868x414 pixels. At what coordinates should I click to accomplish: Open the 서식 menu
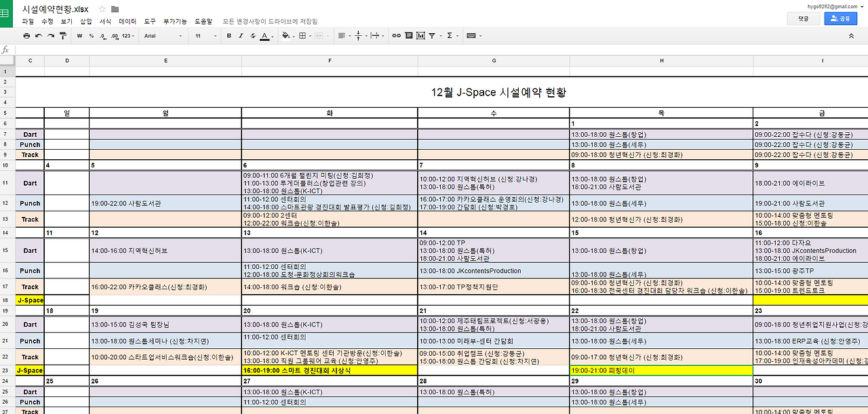[x=105, y=22]
